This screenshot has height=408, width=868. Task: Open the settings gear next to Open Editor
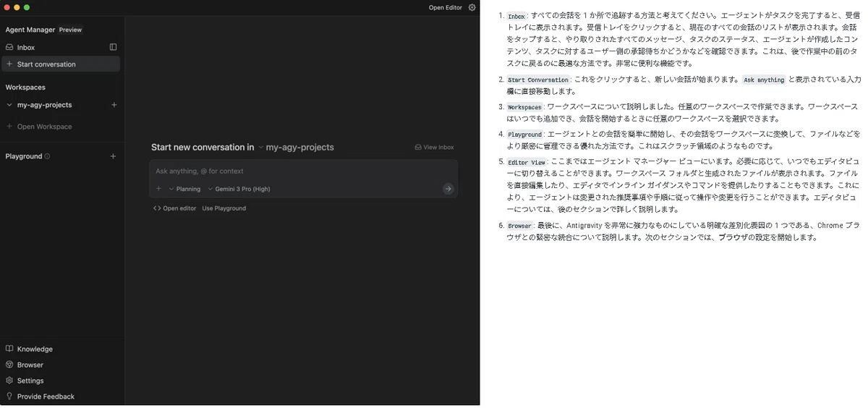472,7
